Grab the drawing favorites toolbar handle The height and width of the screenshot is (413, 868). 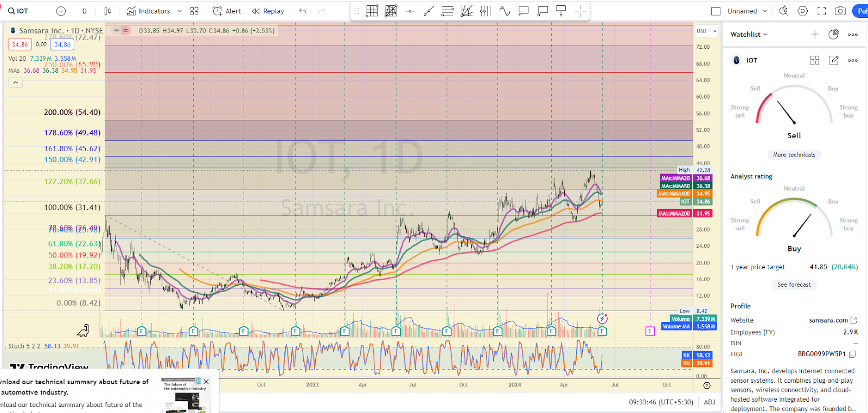356,11
